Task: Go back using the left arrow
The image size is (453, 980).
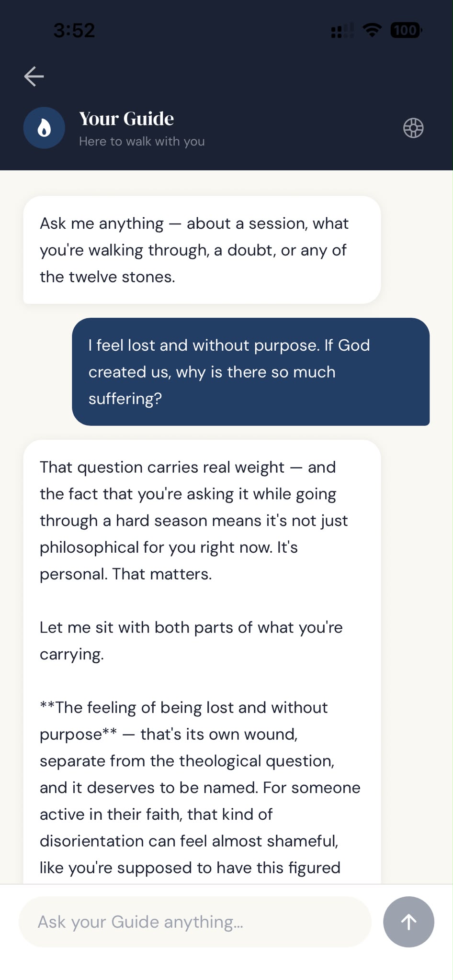Action: 34,77
